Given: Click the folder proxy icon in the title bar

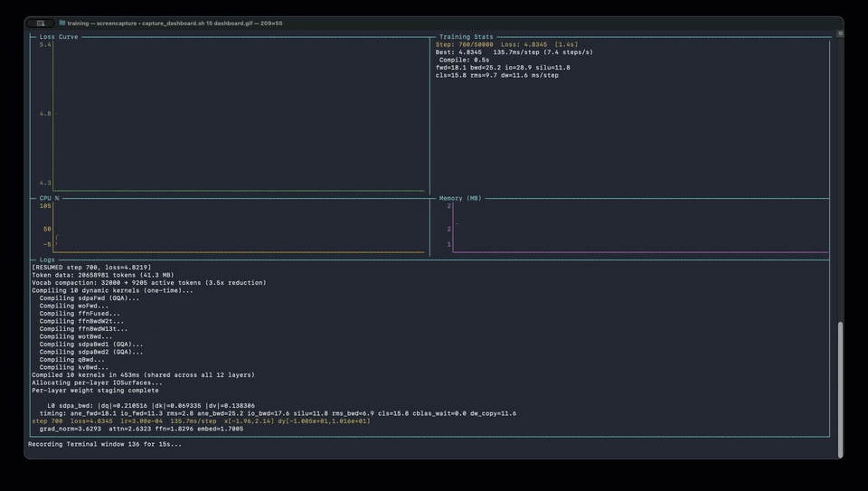Looking at the screenshot, I should pos(62,24).
